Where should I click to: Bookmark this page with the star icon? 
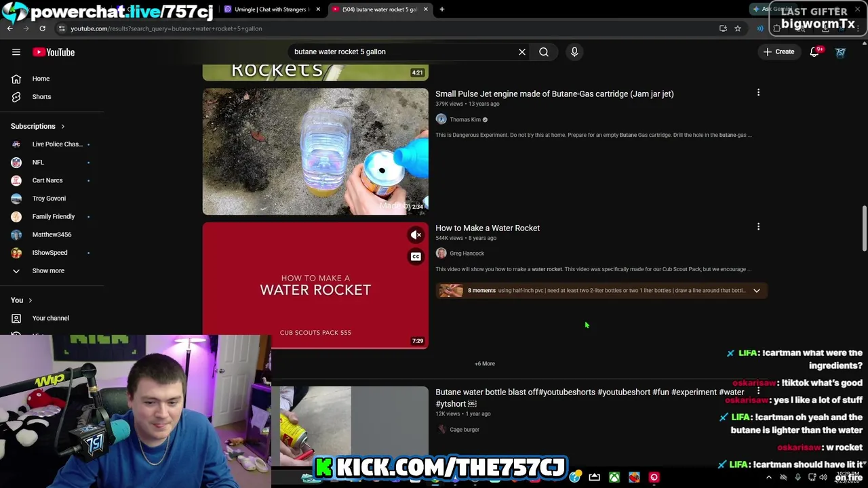click(738, 28)
